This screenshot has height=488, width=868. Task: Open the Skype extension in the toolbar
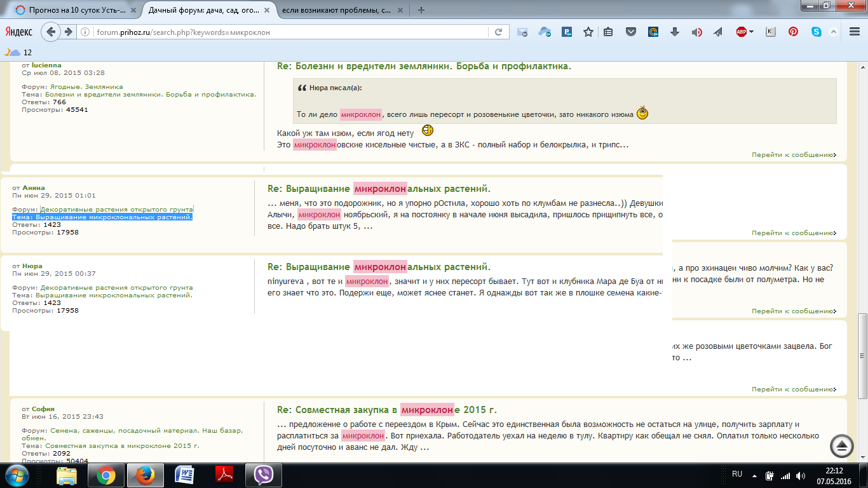[816, 32]
